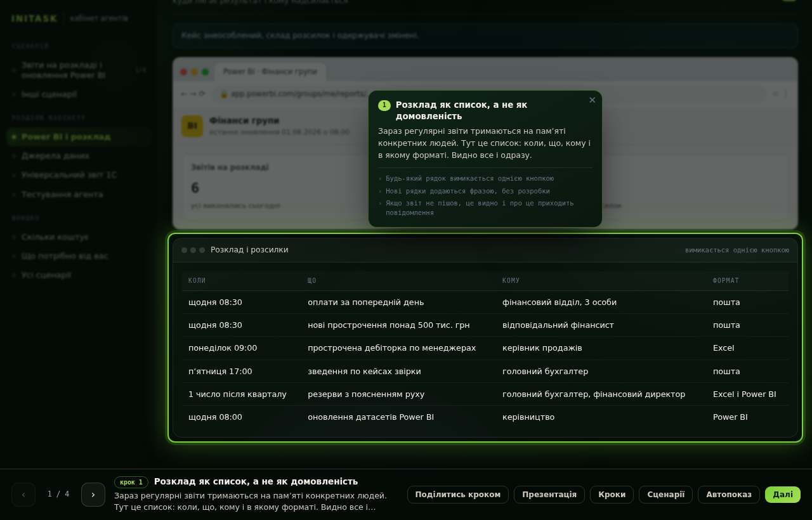Select Скільки коштує in sidebar
The image size is (812, 520).
click(79, 237)
